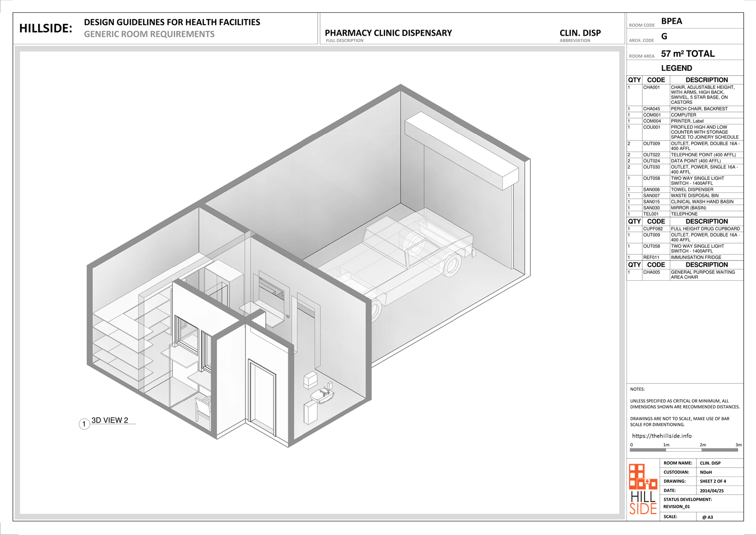
Task: Click the scale bar under the notes
Action: click(684, 449)
